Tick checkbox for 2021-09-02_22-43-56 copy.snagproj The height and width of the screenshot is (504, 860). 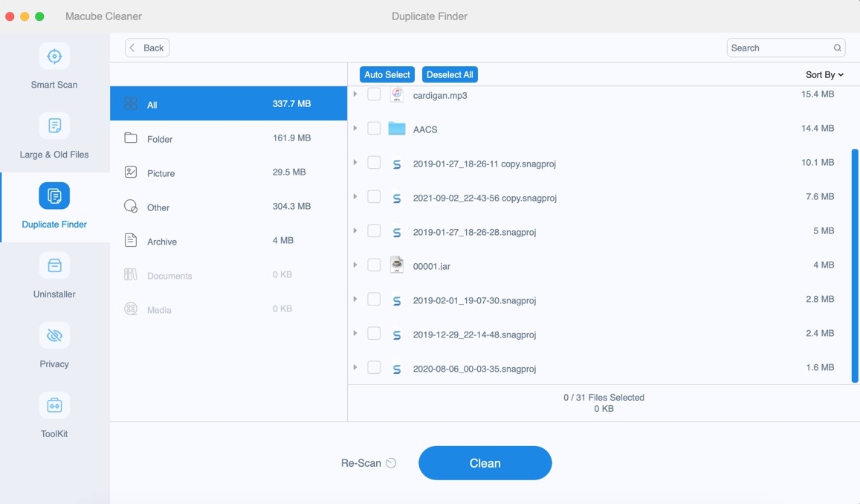click(x=374, y=197)
